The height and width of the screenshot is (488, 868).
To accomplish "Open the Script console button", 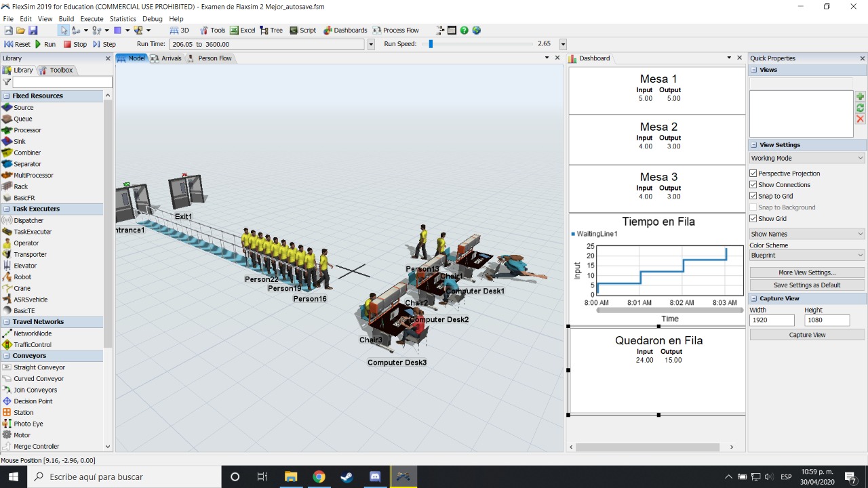I will [302, 30].
